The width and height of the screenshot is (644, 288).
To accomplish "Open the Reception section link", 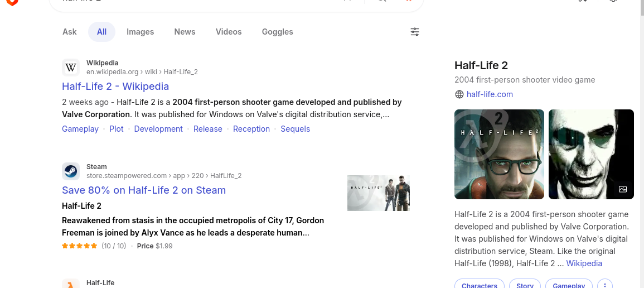I will tap(251, 129).
